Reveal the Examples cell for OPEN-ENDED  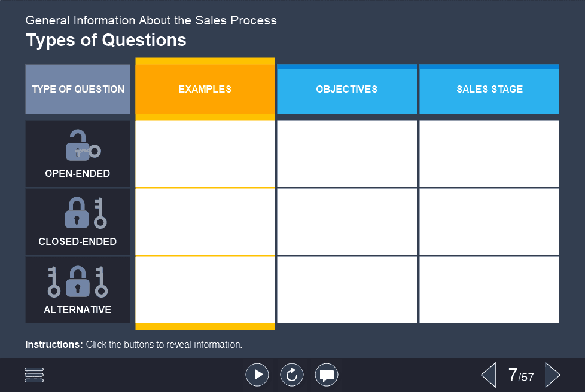(205, 153)
